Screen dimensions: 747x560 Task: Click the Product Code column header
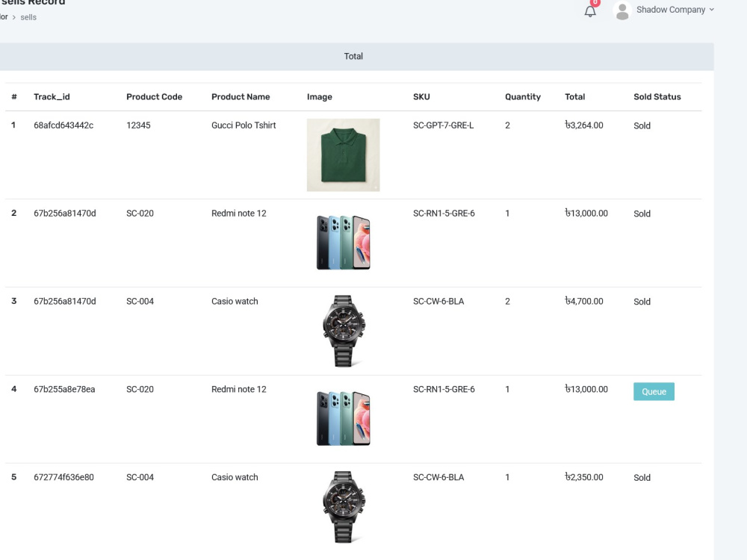pos(154,96)
